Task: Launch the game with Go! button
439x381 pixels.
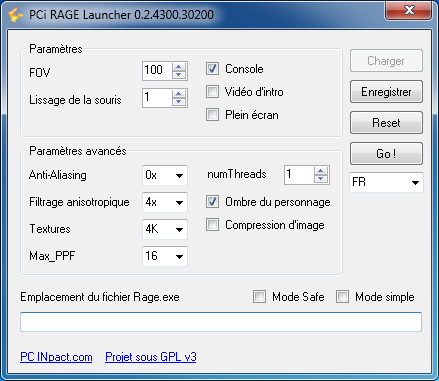Action: pyautogui.click(x=386, y=154)
